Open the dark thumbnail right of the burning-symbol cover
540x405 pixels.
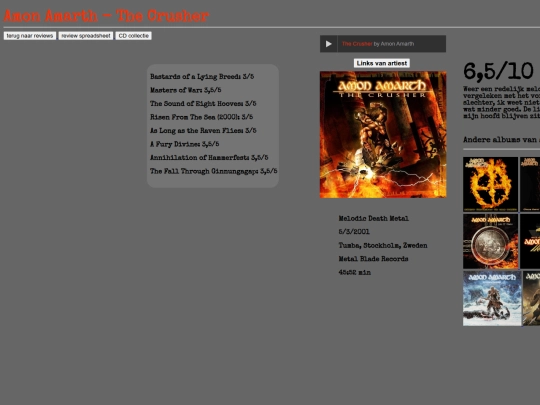(x=530, y=184)
